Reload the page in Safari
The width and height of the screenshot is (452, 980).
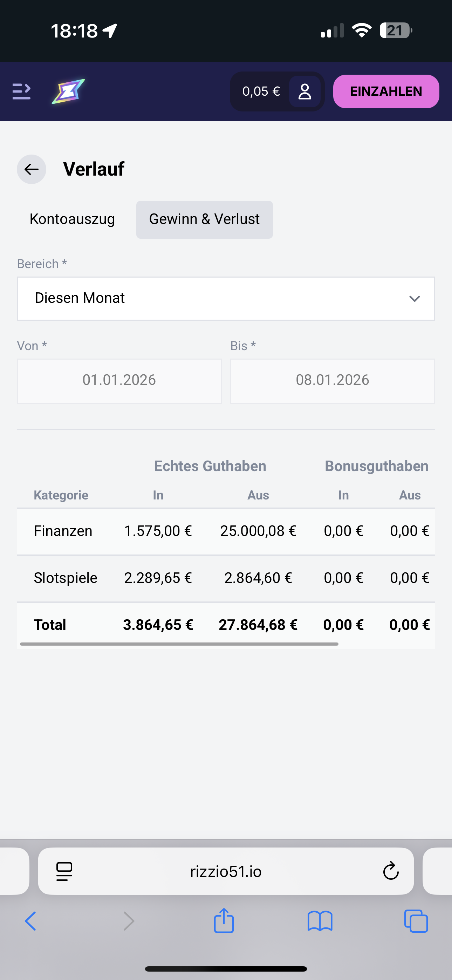(x=390, y=871)
